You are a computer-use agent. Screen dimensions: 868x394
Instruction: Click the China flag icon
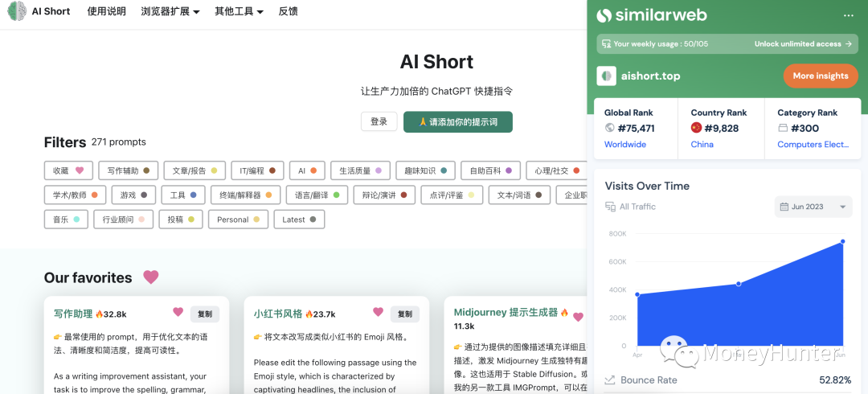coord(696,128)
